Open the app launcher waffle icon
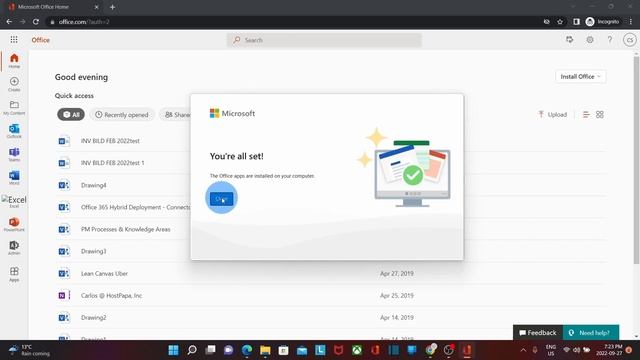The width and height of the screenshot is (640, 360). pyautogui.click(x=14, y=40)
